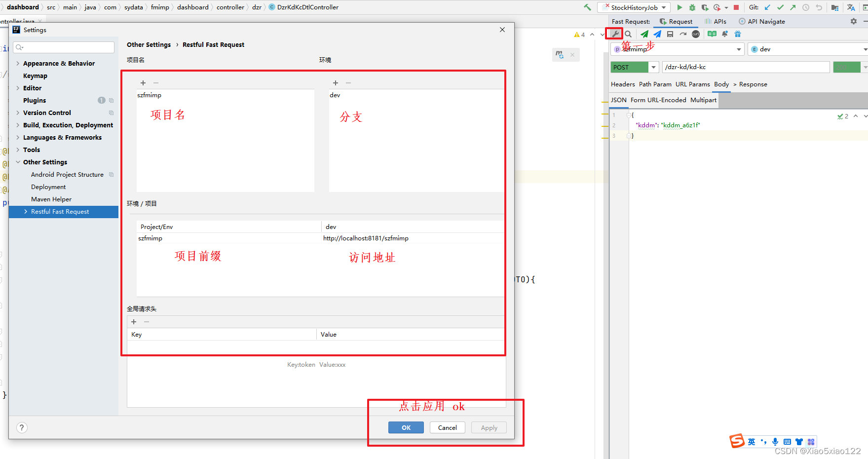The width and height of the screenshot is (868, 459).
Task: Save the request using floppy disk icon
Action: 670,34
